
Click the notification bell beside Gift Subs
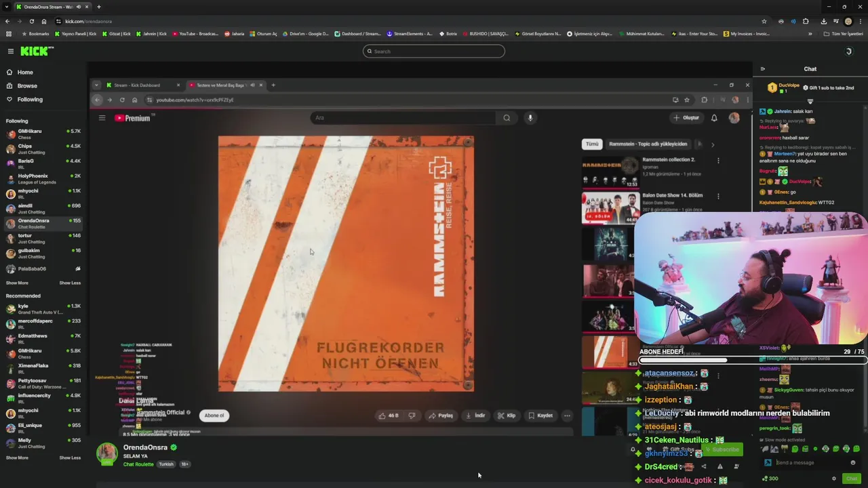[x=633, y=449]
